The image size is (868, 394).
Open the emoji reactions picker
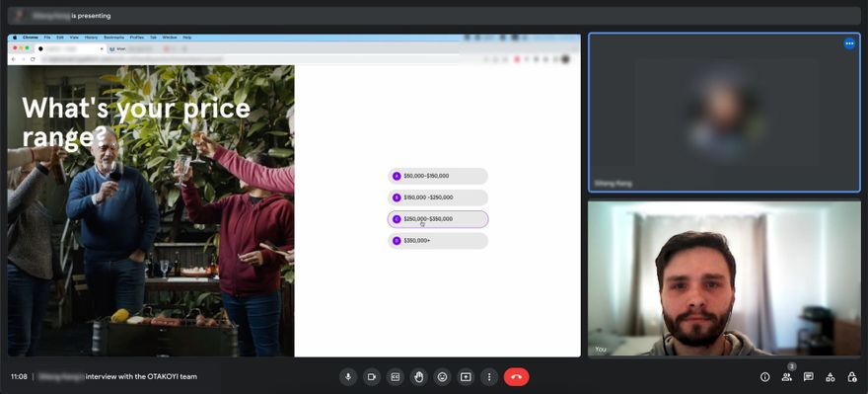[x=442, y=377]
